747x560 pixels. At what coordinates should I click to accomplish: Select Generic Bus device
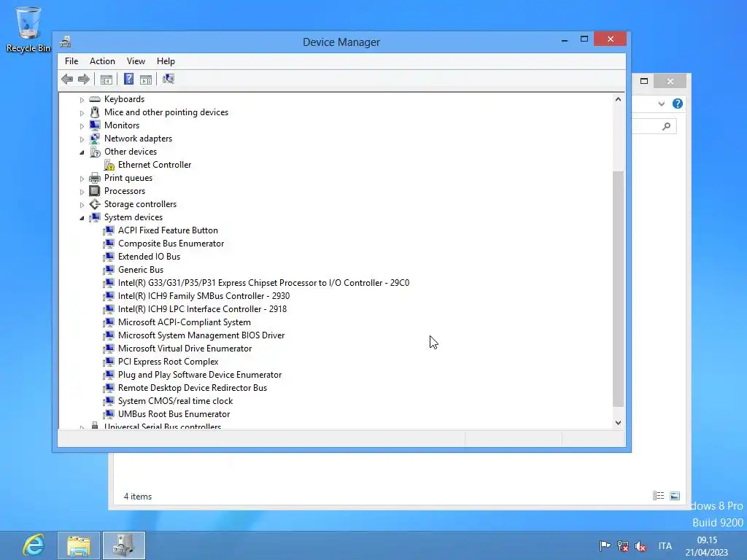(x=141, y=270)
